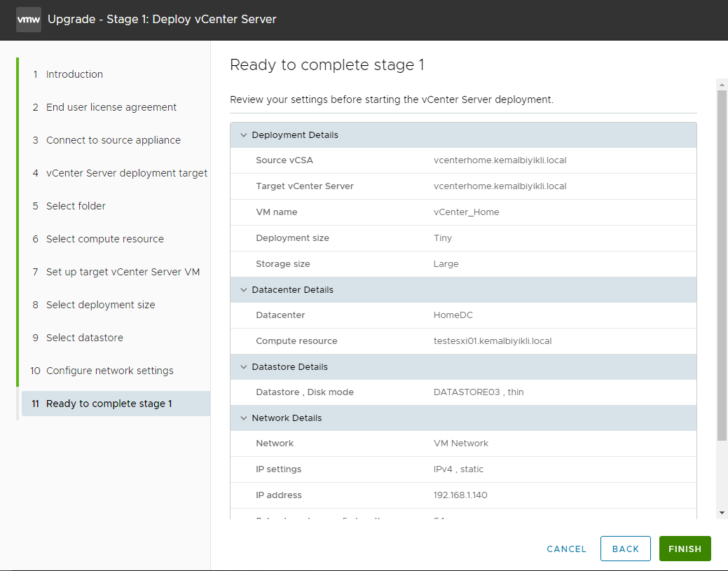Click the HomeDC datacenter value

453,315
